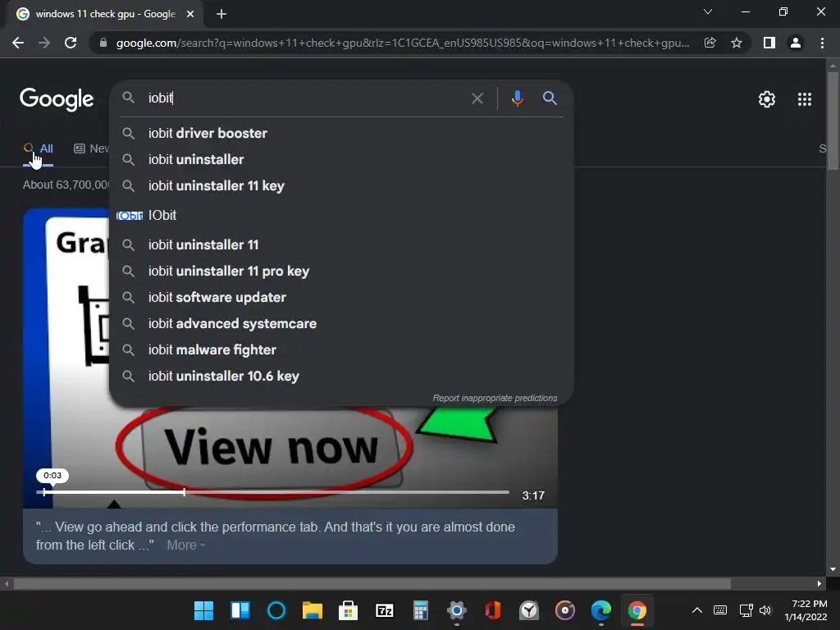Select suggestion 'iobit driver booster'
The image size is (840, 630).
click(x=341, y=133)
